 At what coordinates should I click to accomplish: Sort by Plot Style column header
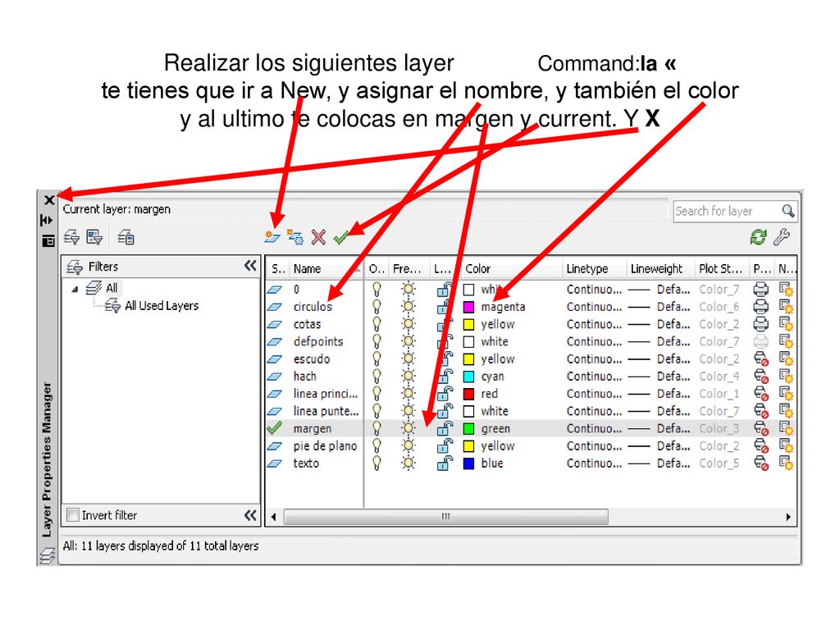tap(721, 268)
